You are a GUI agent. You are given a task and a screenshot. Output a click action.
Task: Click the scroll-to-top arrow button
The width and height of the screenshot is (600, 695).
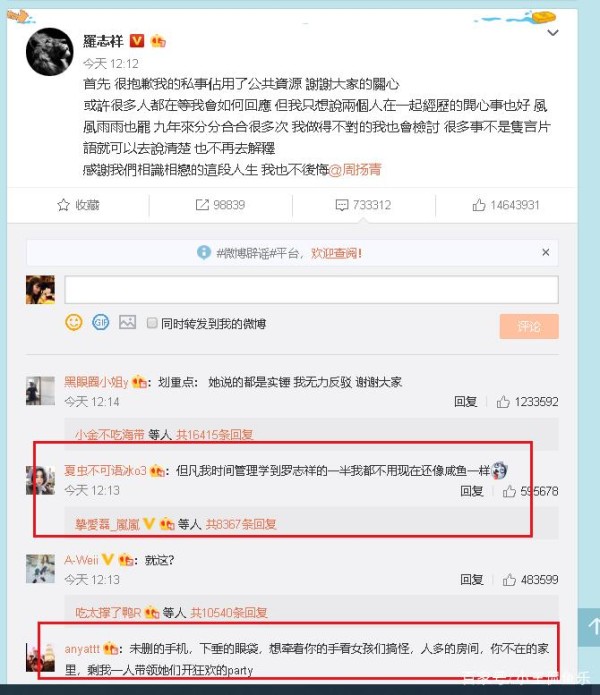pos(590,627)
